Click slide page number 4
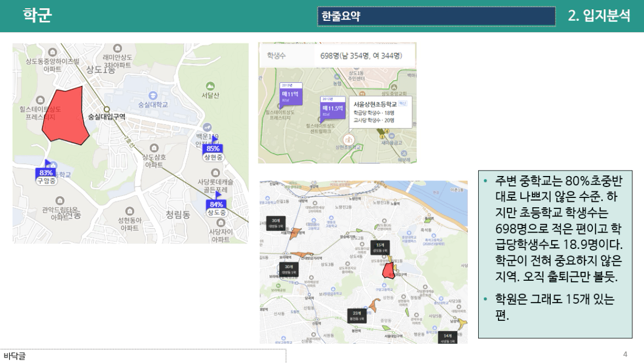 [x=625, y=354]
